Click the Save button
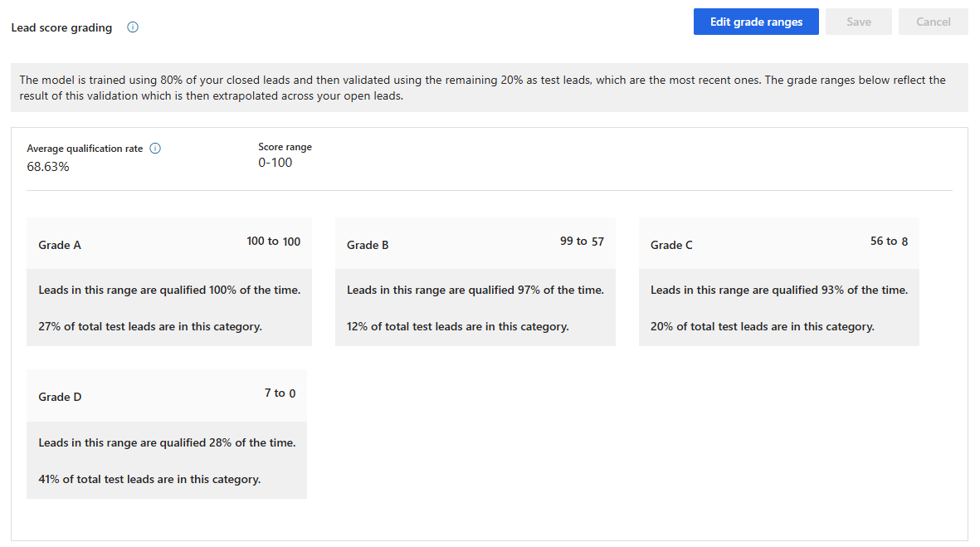This screenshot has width=980, height=547. [858, 22]
